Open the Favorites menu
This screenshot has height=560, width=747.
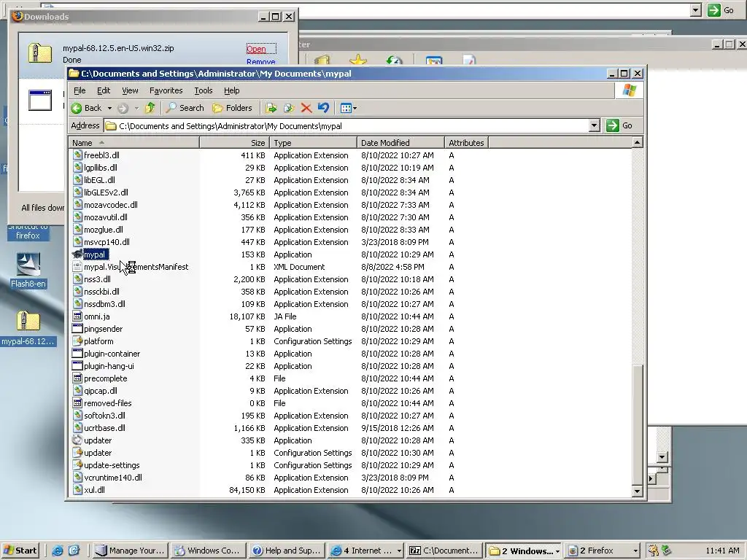point(166,90)
